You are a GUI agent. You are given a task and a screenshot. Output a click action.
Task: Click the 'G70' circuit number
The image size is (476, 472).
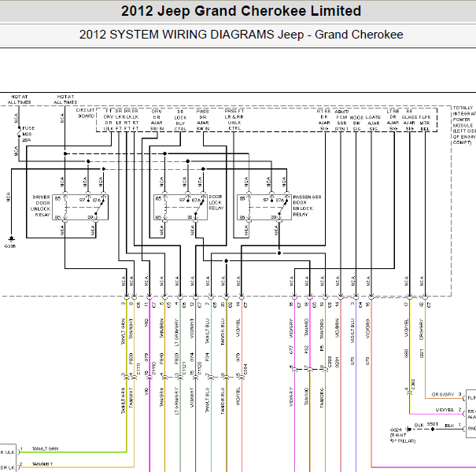point(352,361)
